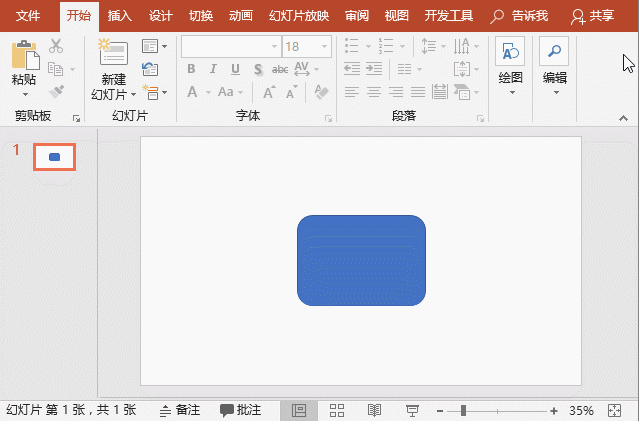
Task: Click the 共享 share button
Action: (593, 16)
